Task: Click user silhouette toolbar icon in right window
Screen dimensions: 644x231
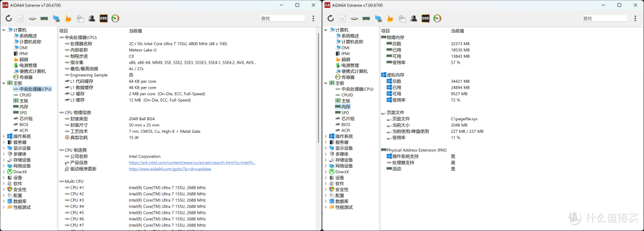Action: tap(414, 18)
